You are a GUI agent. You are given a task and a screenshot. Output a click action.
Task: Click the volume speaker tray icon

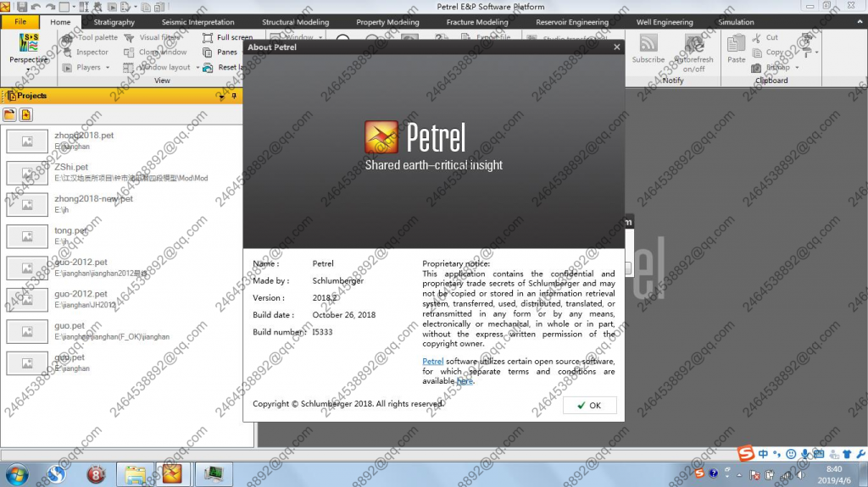point(800,475)
